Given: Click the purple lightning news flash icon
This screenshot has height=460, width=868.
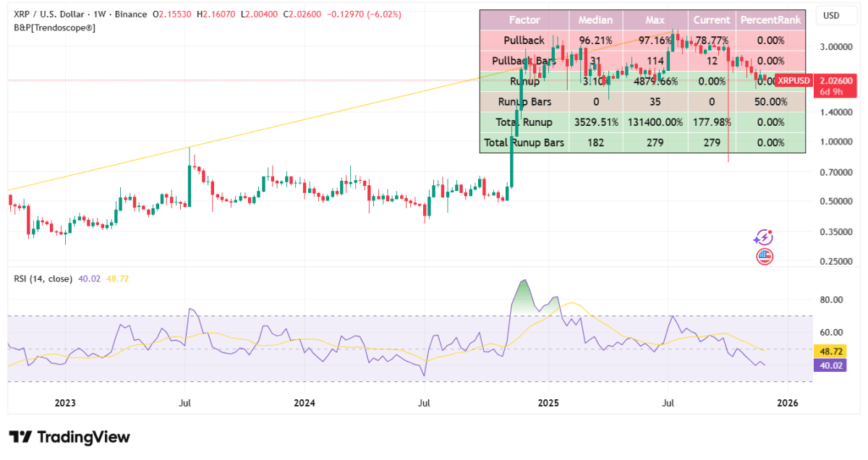Looking at the screenshot, I should [x=763, y=237].
